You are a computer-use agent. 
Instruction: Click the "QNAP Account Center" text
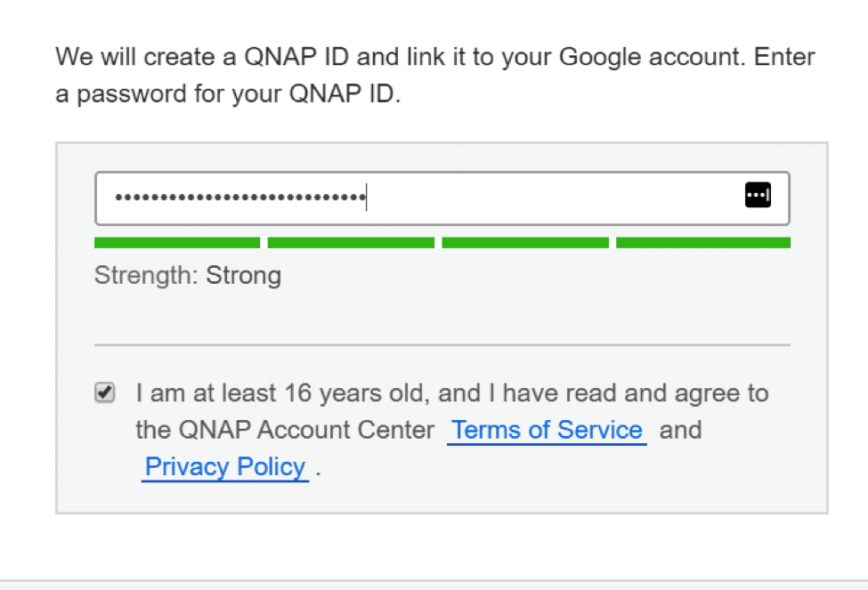306,430
